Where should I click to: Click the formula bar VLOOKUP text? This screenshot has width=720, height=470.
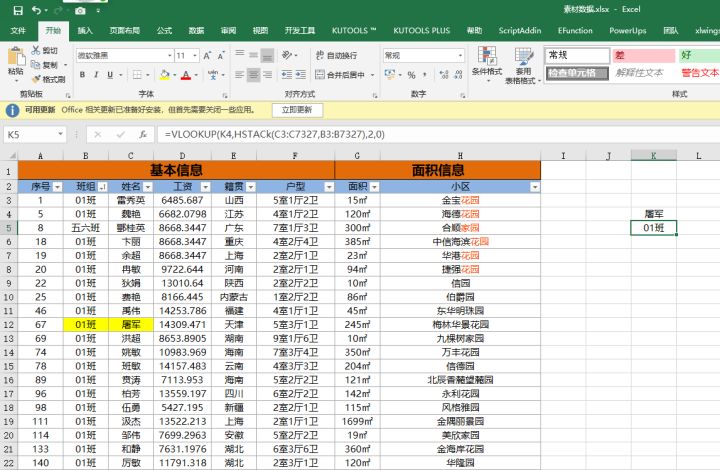pyautogui.click(x=275, y=134)
